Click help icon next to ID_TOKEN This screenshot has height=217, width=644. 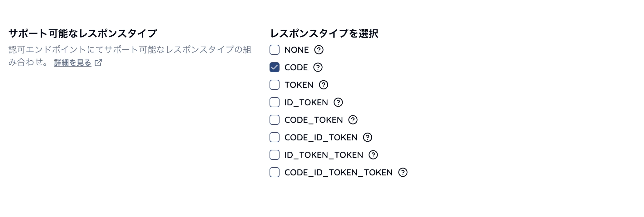(338, 102)
